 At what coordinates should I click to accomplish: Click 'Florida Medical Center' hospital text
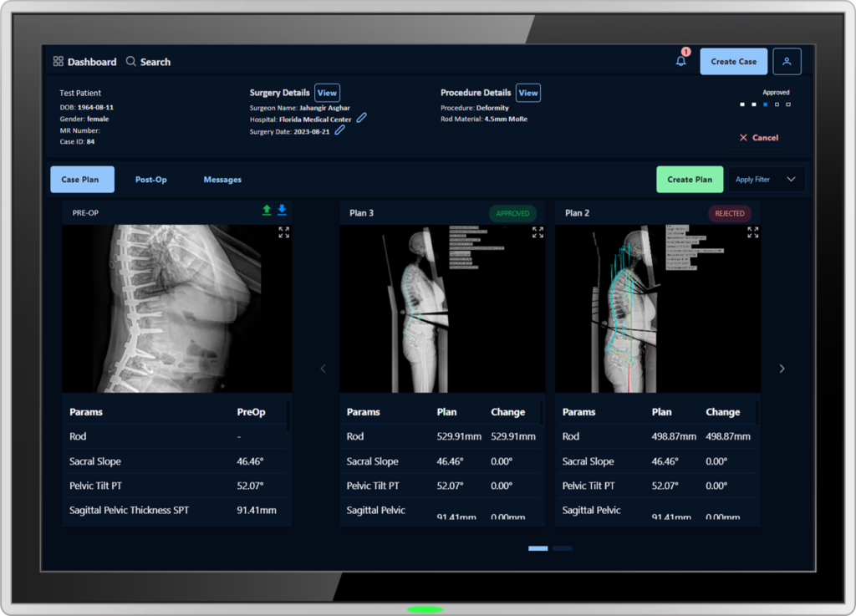pos(315,119)
